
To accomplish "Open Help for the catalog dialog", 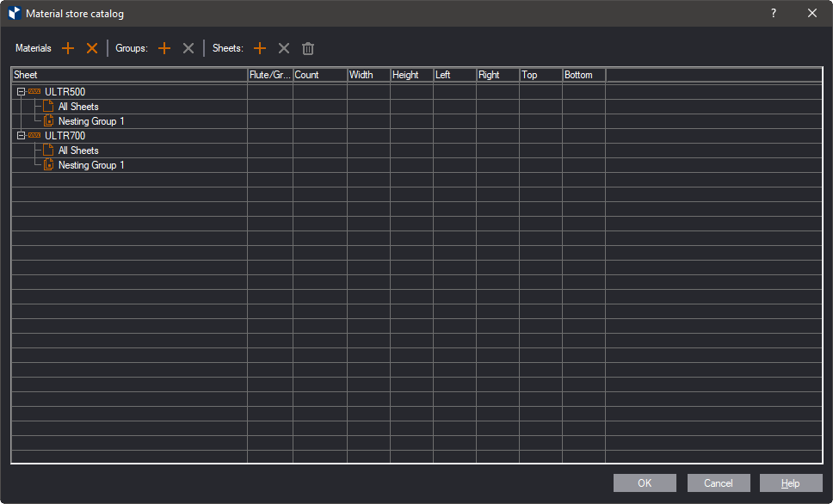I will [x=790, y=483].
